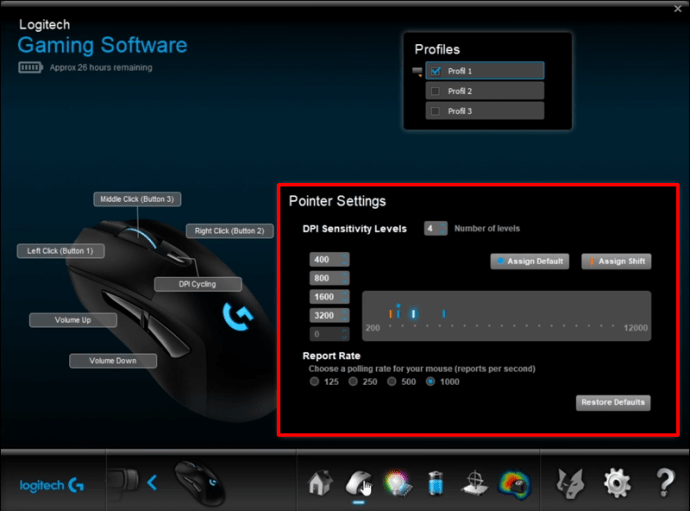Enable the Profil 2 checkbox
The width and height of the screenshot is (690, 511).
pyautogui.click(x=435, y=91)
